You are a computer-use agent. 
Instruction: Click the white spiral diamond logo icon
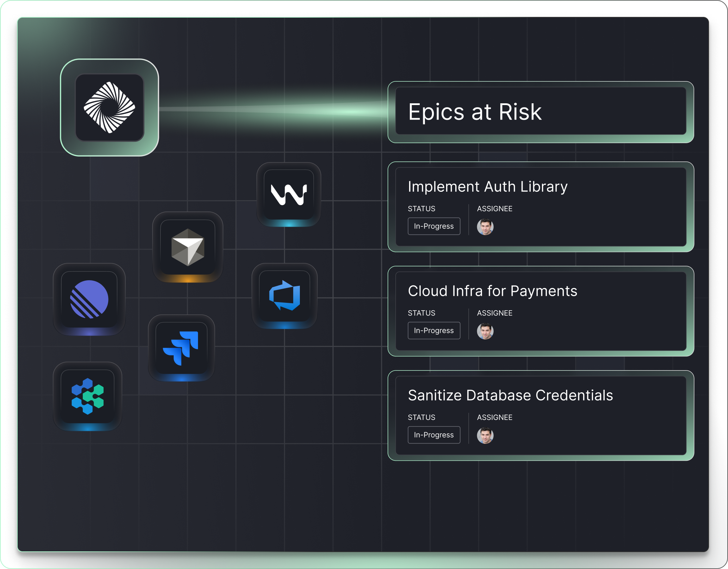[110, 108]
